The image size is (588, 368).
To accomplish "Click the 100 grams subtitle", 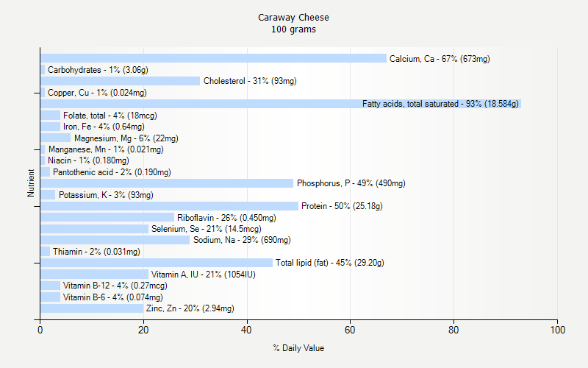I will 293,29.
